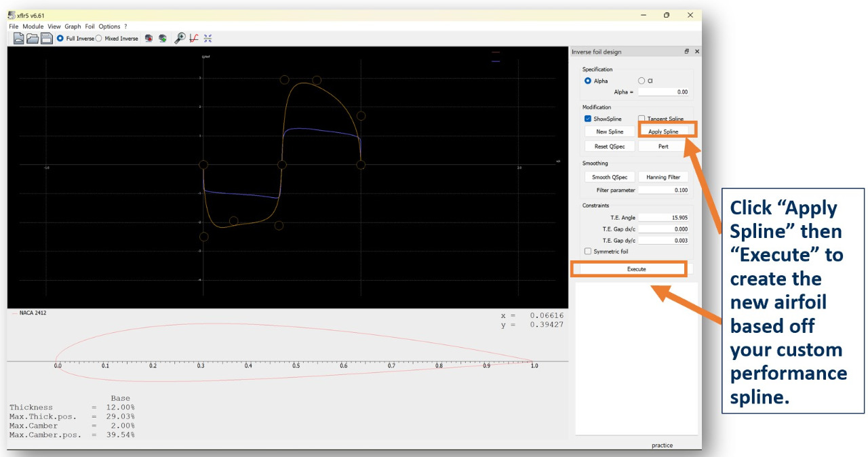868x457 pixels.
Task: Click the Filter parameter input field
Action: click(x=664, y=191)
